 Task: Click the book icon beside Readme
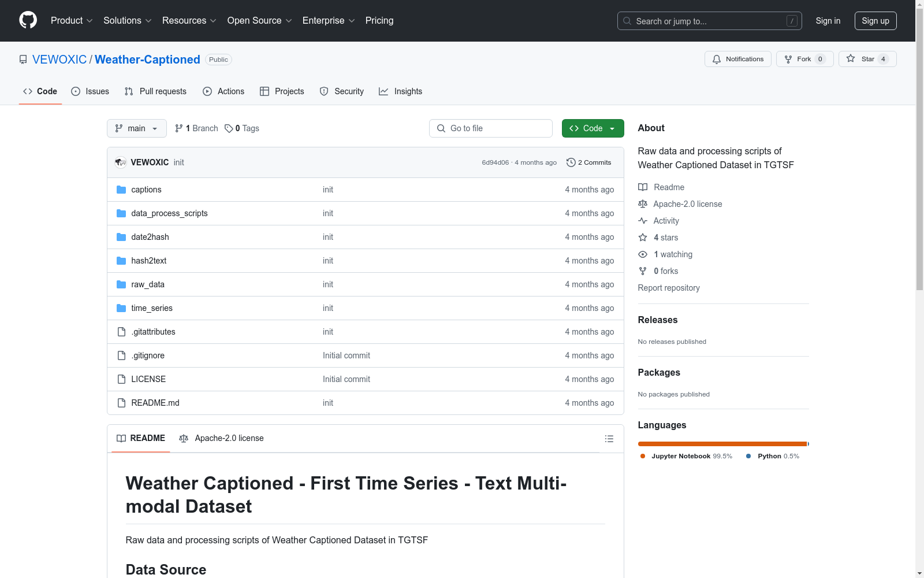coord(643,187)
